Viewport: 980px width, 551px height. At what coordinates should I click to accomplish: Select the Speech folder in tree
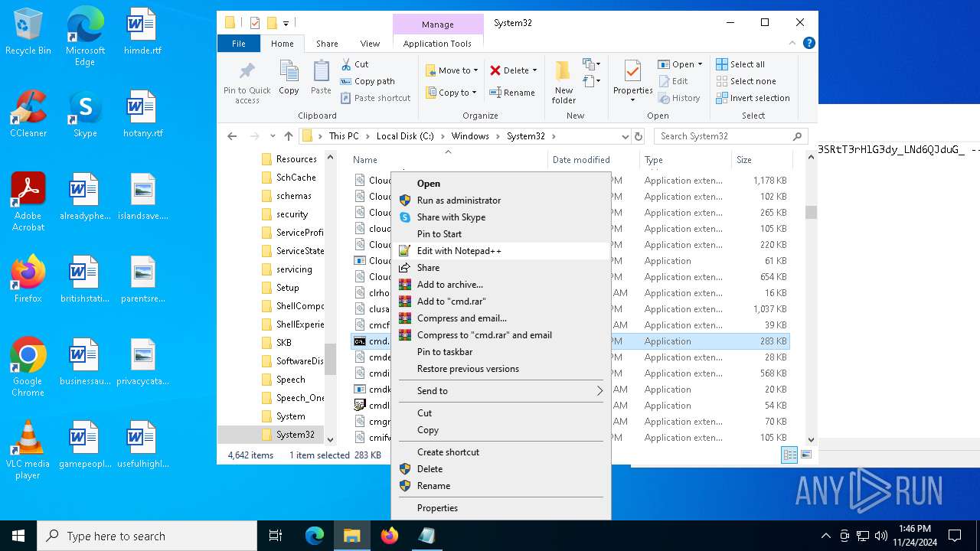click(x=291, y=380)
